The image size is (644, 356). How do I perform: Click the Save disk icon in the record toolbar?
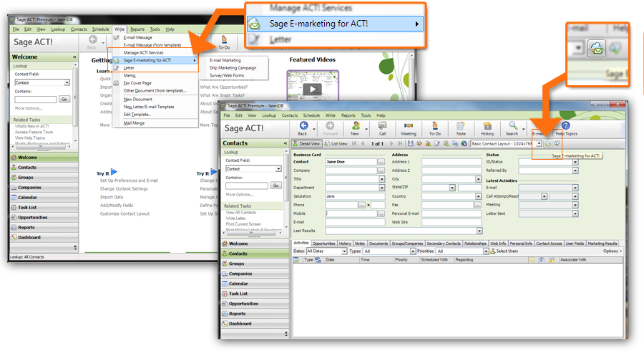(x=410, y=143)
